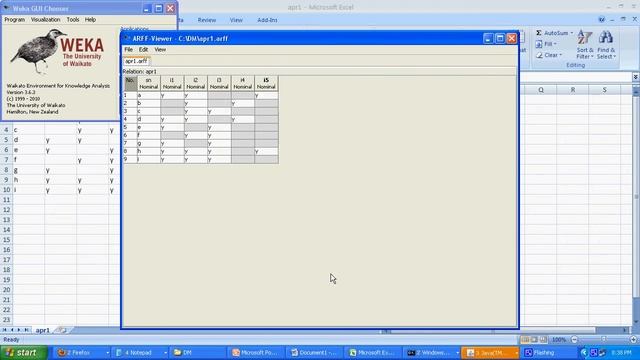Go to last sheet navigation arrow

[27, 330]
